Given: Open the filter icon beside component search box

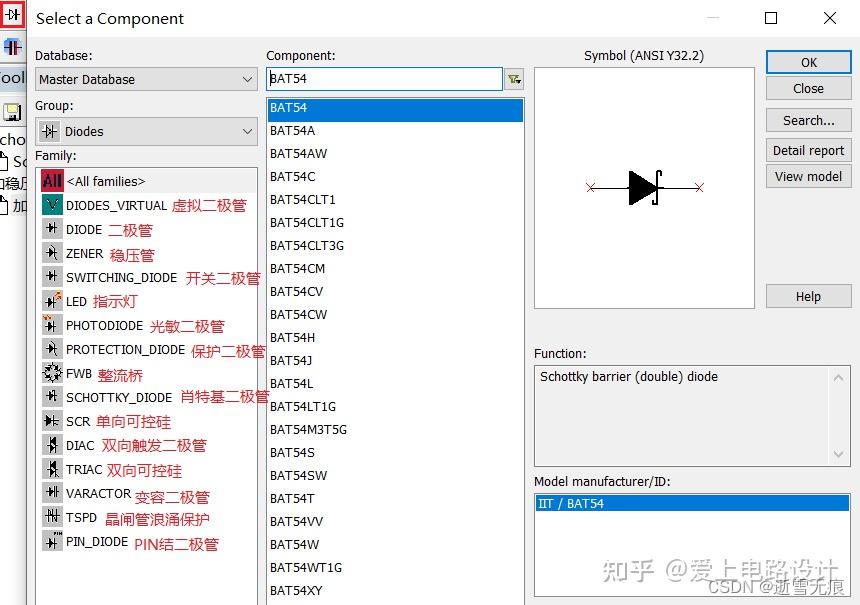Looking at the screenshot, I should click(514, 78).
